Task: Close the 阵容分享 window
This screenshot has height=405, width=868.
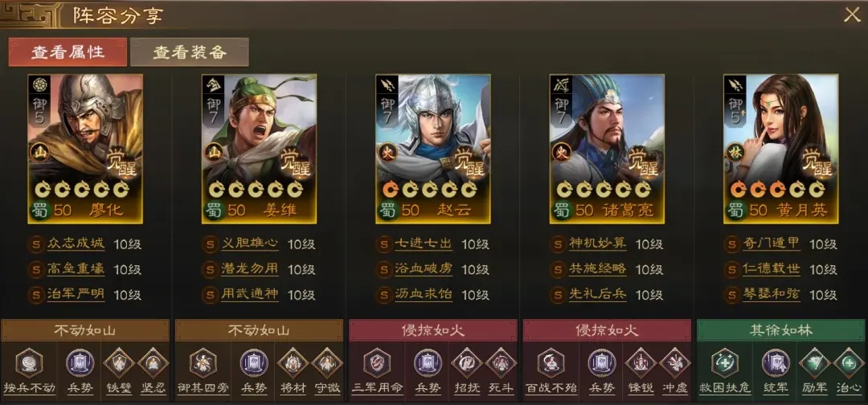Action: [x=852, y=15]
